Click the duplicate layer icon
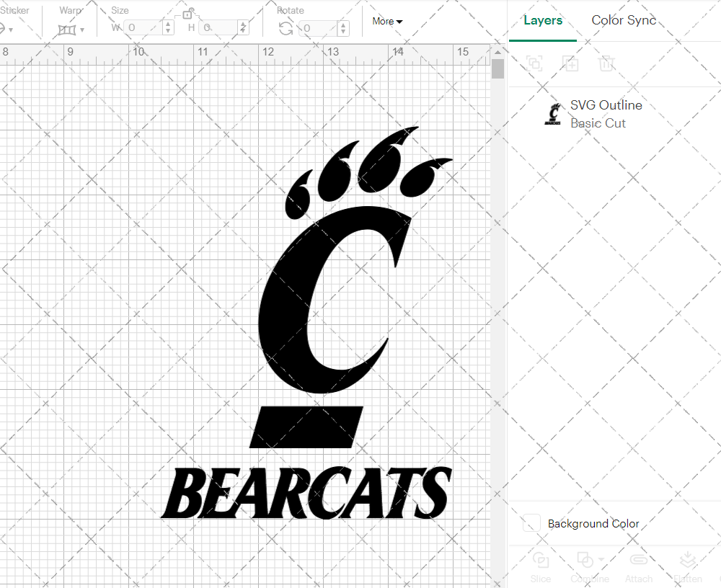The image size is (721, 588). click(x=571, y=63)
